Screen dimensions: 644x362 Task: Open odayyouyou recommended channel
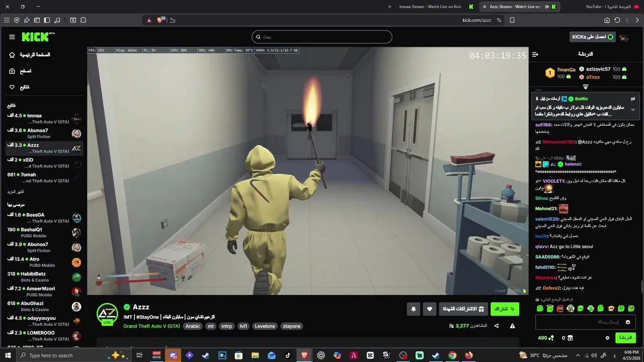(44, 321)
